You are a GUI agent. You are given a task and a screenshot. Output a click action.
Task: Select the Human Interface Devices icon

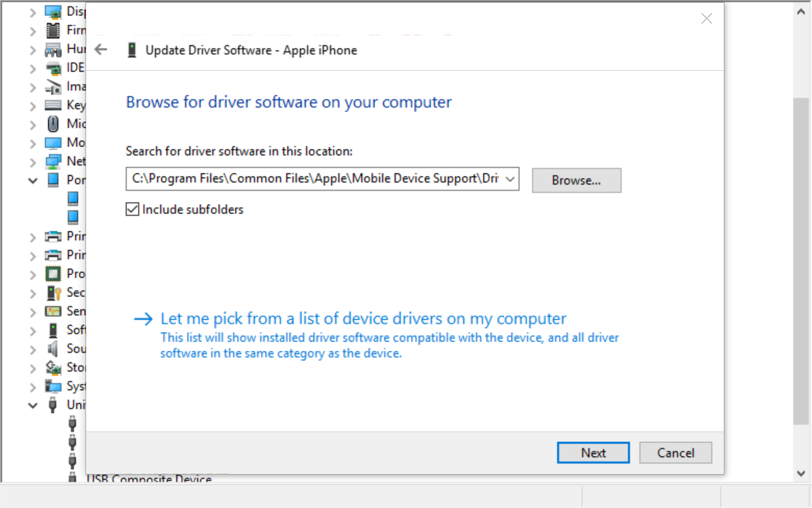(53, 49)
